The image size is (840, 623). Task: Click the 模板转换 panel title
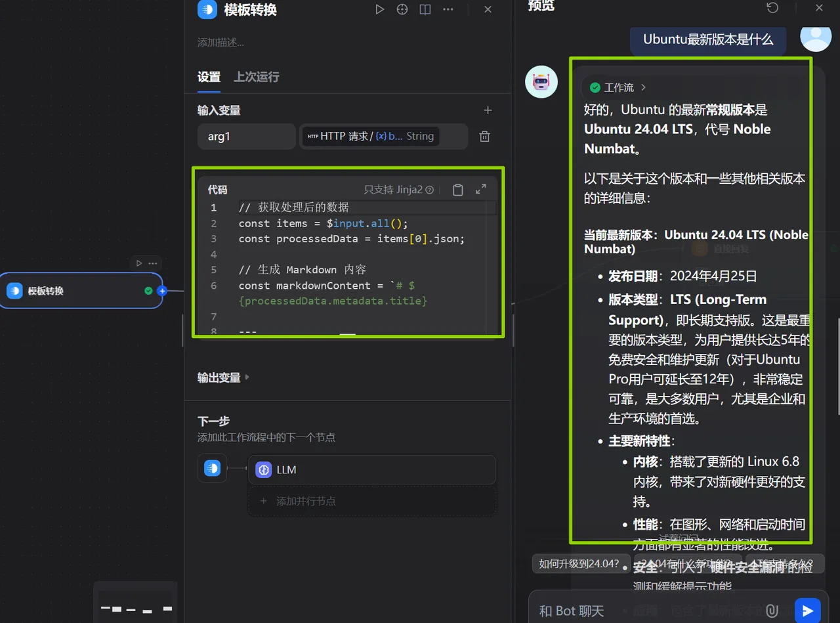point(250,10)
